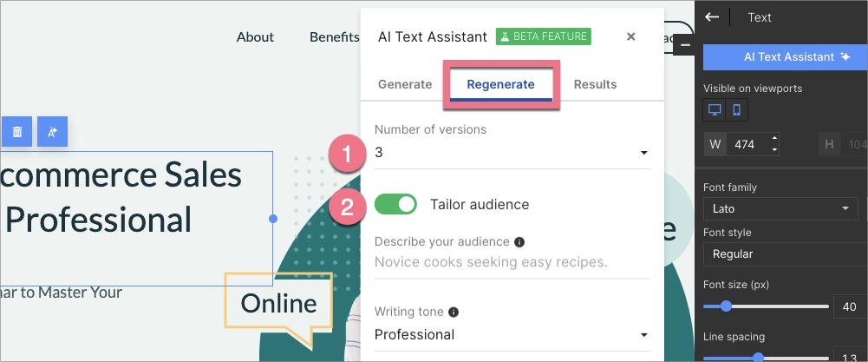Click the Beta Feature badge
868x362 pixels.
pyautogui.click(x=543, y=36)
